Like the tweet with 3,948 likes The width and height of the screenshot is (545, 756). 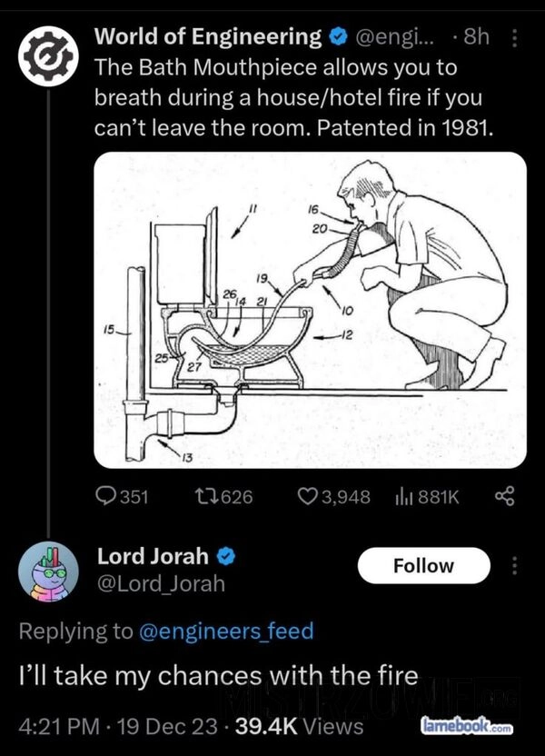[307, 496]
